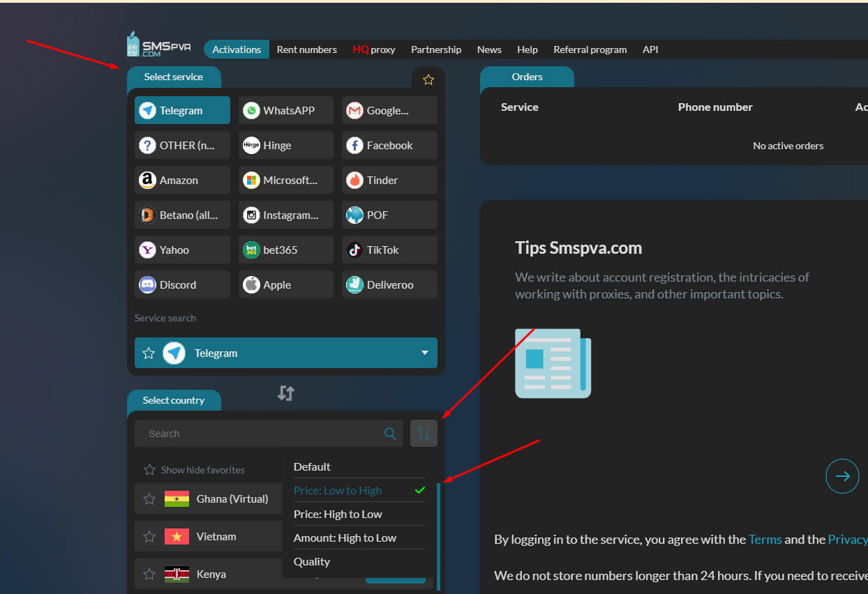
Task: Click the country Search input
Action: (x=269, y=434)
